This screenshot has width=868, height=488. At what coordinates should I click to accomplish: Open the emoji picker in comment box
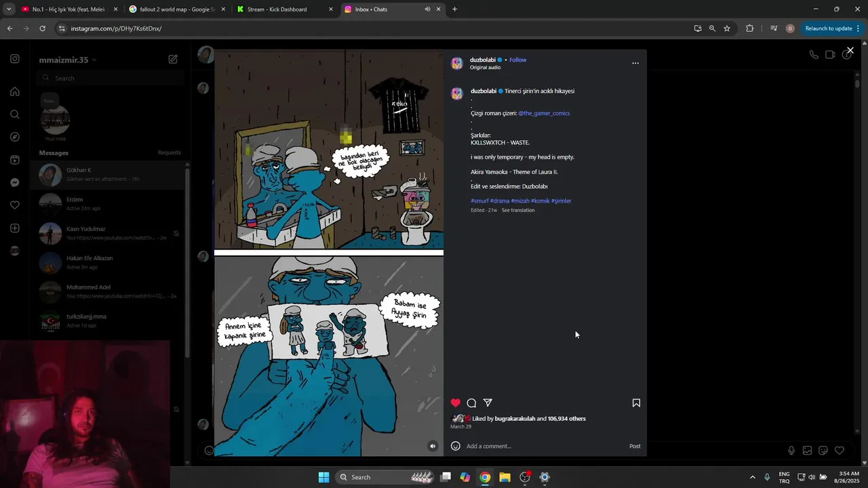(x=456, y=446)
